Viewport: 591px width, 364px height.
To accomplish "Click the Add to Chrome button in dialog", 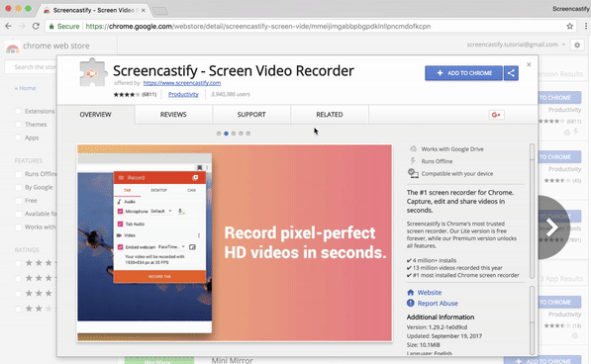I will (x=463, y=73).
